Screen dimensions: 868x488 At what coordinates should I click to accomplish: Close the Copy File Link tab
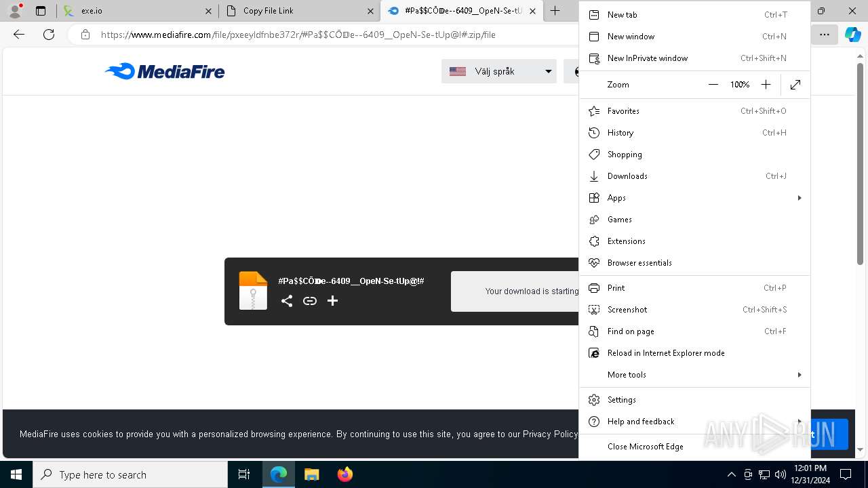click(x=370, y=11)
